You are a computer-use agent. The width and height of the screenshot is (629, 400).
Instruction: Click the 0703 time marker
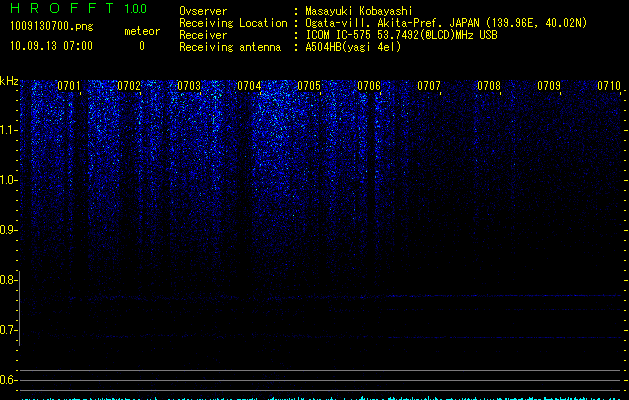coord(189,86)
